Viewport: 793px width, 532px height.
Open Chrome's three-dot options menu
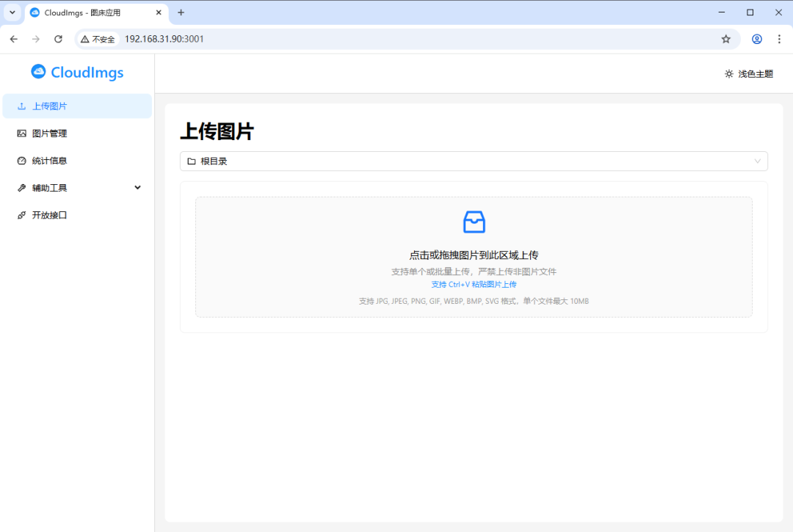point(779,39)
